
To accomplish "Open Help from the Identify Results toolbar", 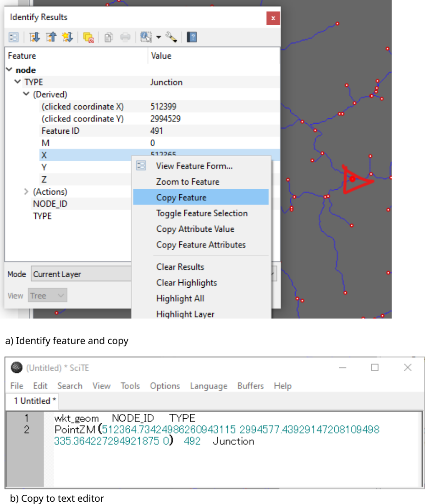I will tap(192, 38).
